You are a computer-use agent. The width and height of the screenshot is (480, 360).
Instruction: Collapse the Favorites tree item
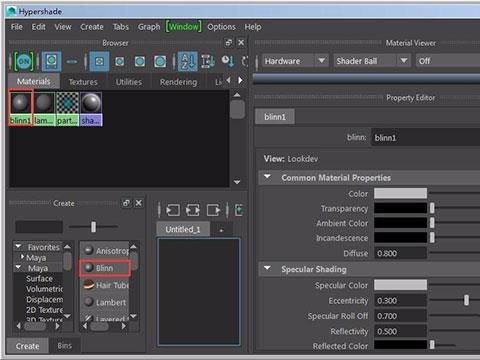click(x=18, y=246)
